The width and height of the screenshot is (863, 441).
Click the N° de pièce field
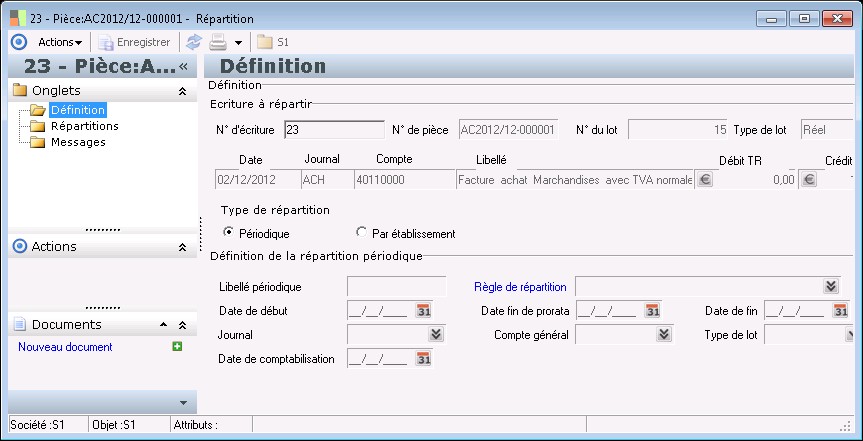tap(508, 130)
